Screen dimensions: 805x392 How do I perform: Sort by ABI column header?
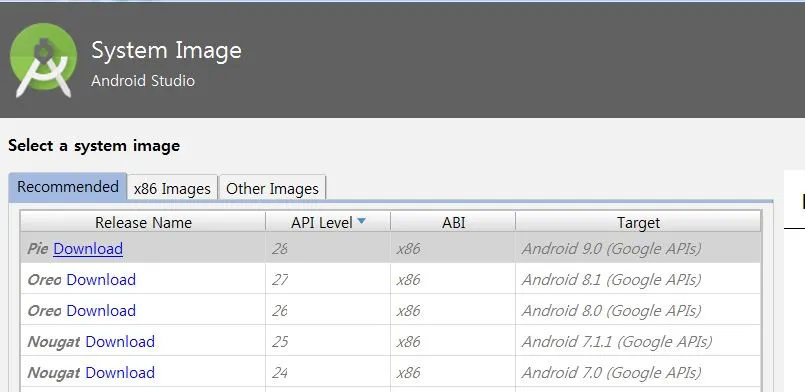pyautogui.click(x=453, y=222)
